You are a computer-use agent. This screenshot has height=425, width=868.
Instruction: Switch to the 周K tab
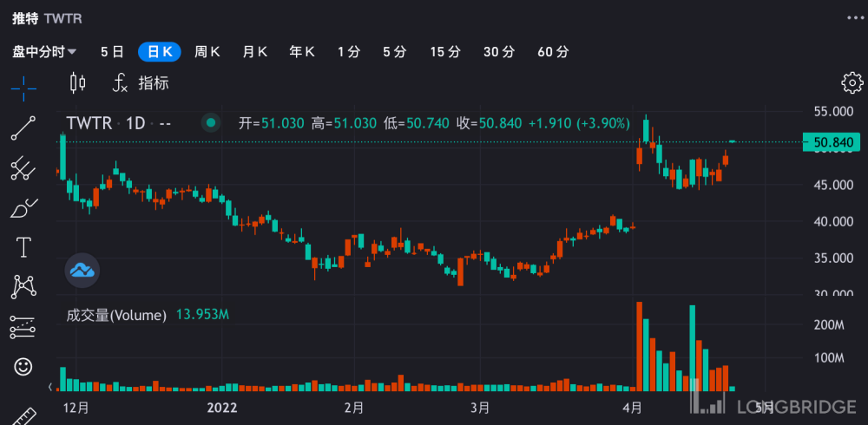pos(207,52)
